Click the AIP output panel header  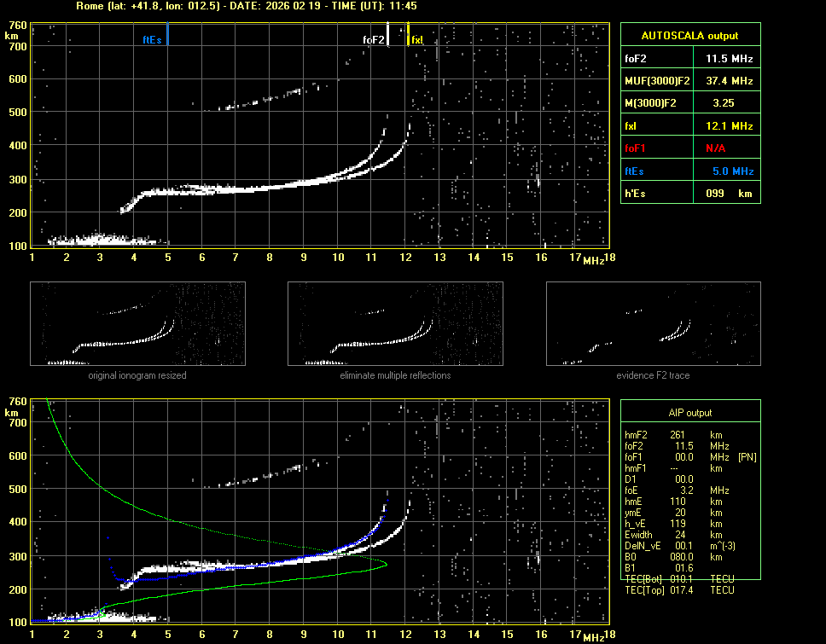click(x=689, y=413)
